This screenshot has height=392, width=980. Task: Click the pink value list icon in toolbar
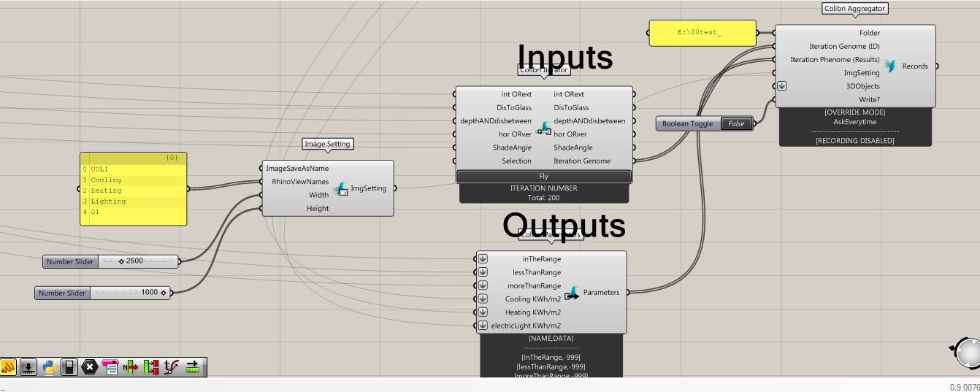click(110, 367)
